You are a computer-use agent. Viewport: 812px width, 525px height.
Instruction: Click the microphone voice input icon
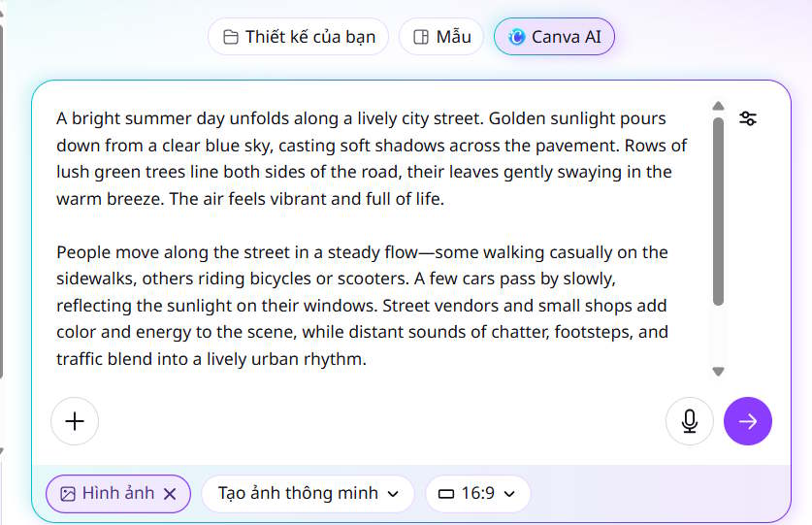pos(690,421)
